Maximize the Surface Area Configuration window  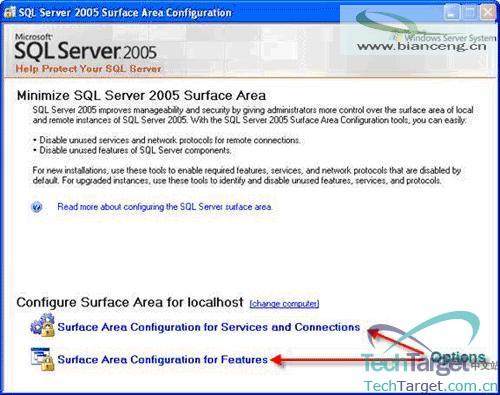tap(470, 13)
